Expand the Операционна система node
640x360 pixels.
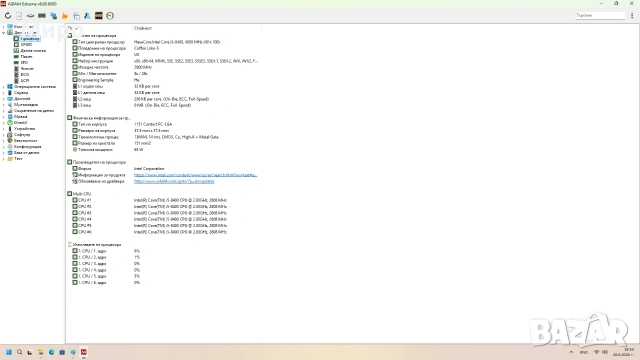(4, 87)
